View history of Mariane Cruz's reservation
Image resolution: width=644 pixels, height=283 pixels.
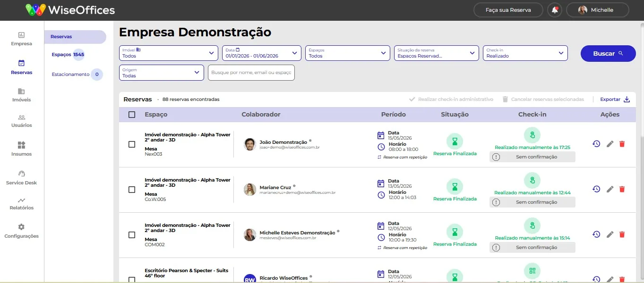tap(596, 189)
